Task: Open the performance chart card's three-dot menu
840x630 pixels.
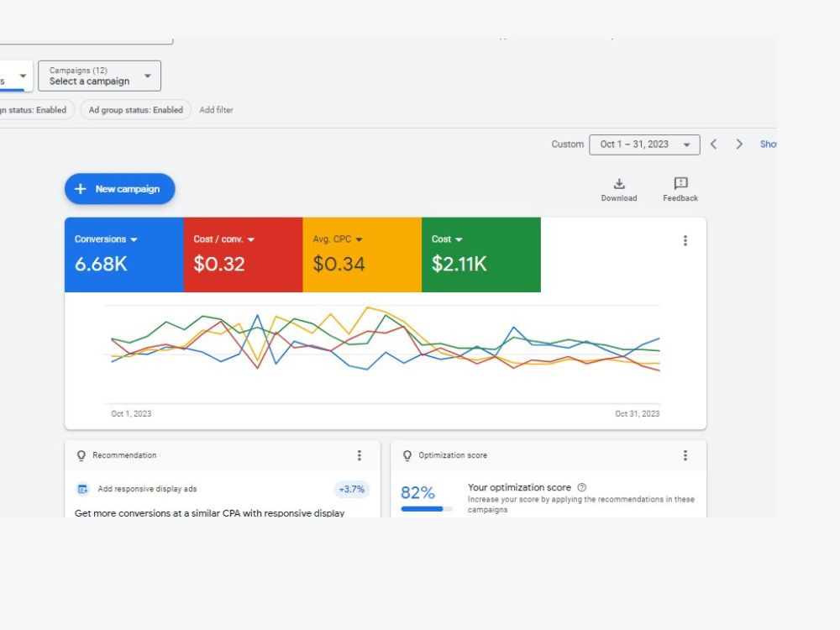Action: point(685,240)
